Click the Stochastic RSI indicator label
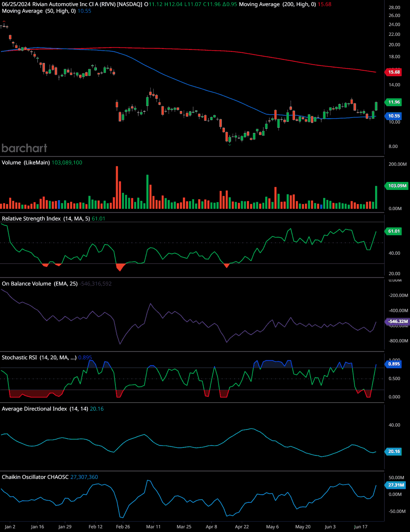The width and height of the screenshot is (410, 532). click(x=39, y=357)
